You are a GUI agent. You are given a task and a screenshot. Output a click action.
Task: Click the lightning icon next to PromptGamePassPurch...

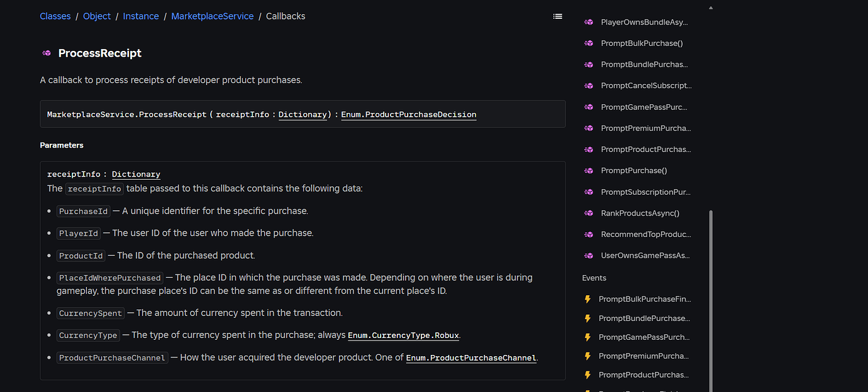coord(587,337)
